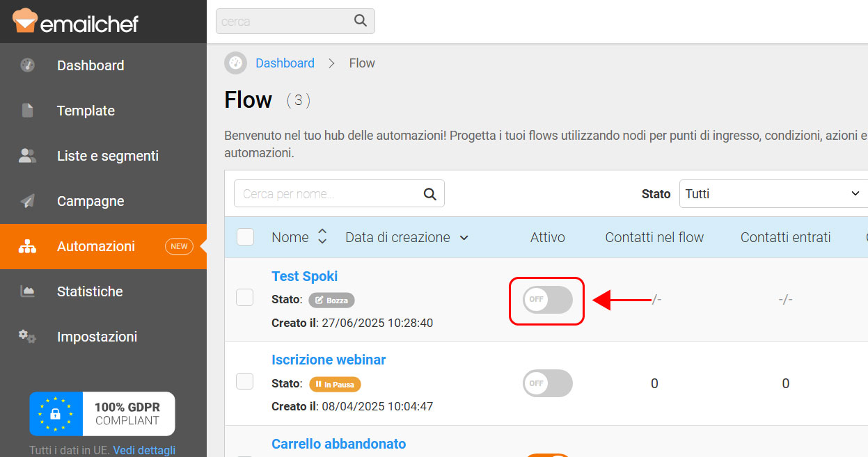Click the Vedi dettagli GDPR link
Viewport: 868px width, 457px height.
click(144, 450)
